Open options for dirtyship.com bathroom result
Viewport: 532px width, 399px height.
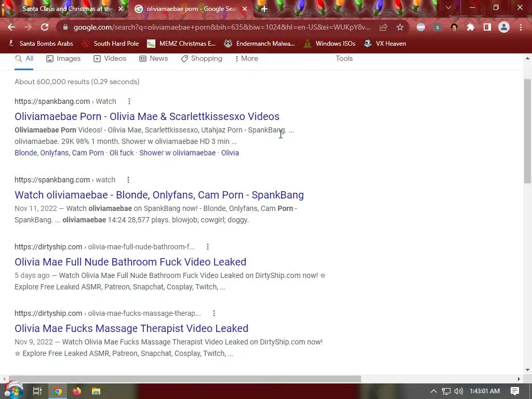pyautogui.click(x=208, y=247)
